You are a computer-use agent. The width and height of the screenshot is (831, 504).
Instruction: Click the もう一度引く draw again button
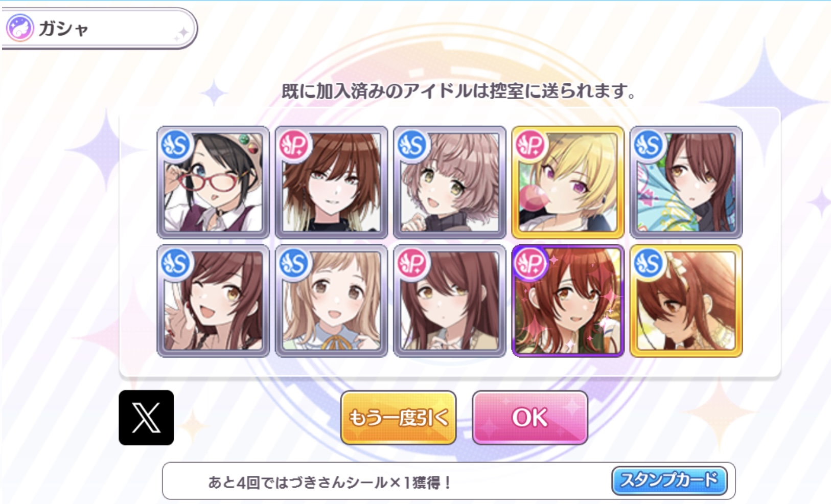point(399,418)
